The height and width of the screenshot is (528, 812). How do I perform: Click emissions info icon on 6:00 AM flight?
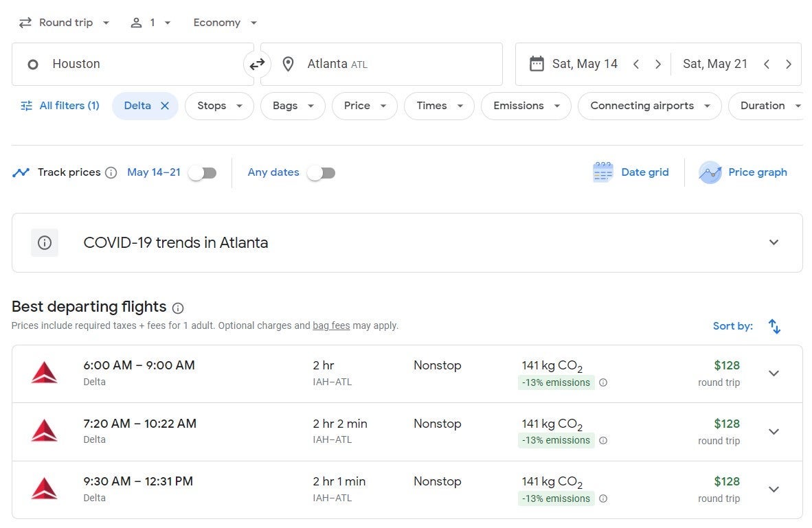[603, 382]
